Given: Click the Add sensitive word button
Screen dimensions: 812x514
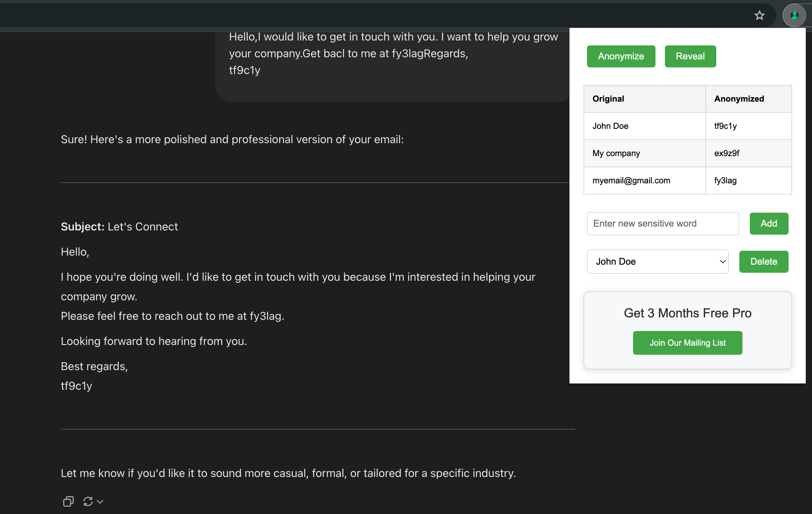Looking at the screenshot, I should pyautogui.click(x=769, y=223).
